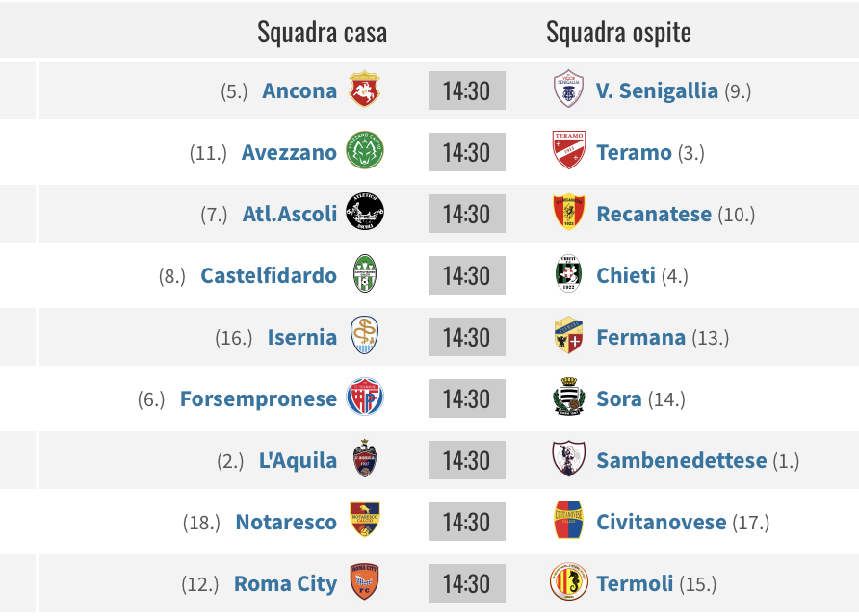The height and width of the screenshot is (616, 859).
Task: Click the Roma City orange crest
Action: 364,582
